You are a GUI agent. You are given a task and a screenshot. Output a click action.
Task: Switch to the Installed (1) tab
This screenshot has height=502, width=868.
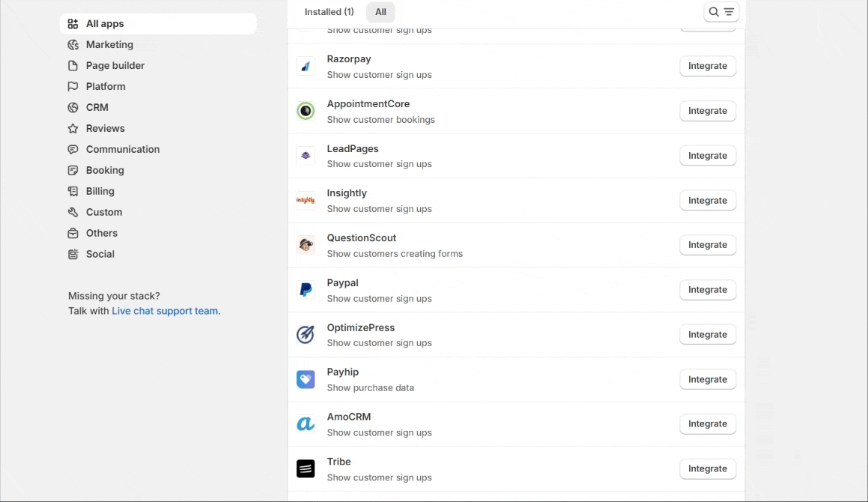329,12
